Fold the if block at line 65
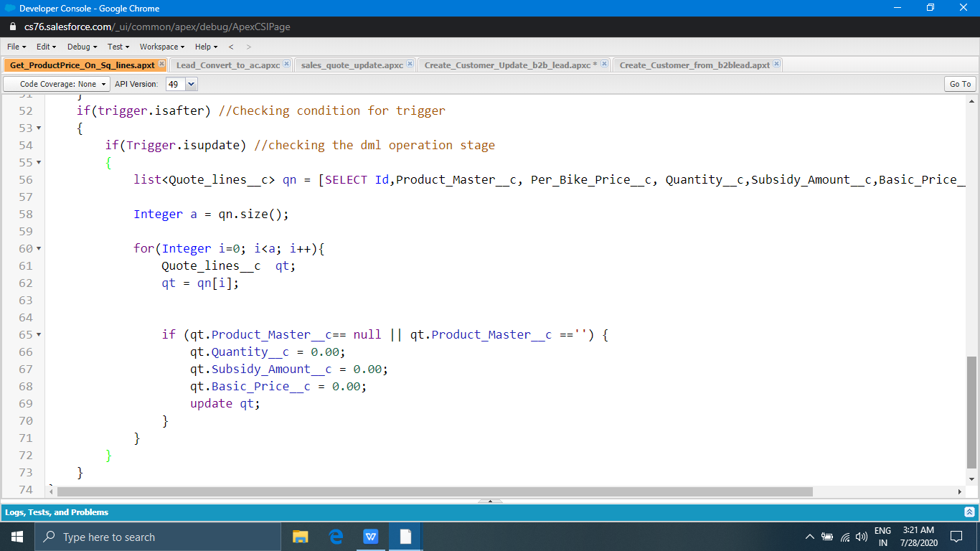The width and height of the screenshot is (980, 551). point(38,335)
